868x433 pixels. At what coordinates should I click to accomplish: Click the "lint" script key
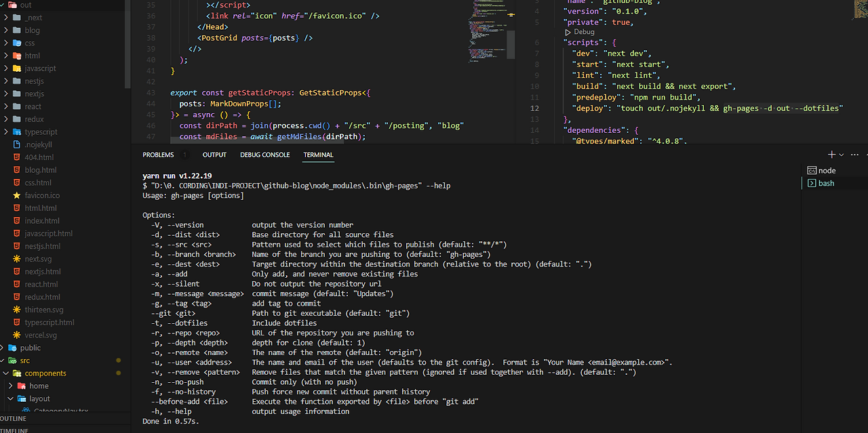(x=585, y=76)
